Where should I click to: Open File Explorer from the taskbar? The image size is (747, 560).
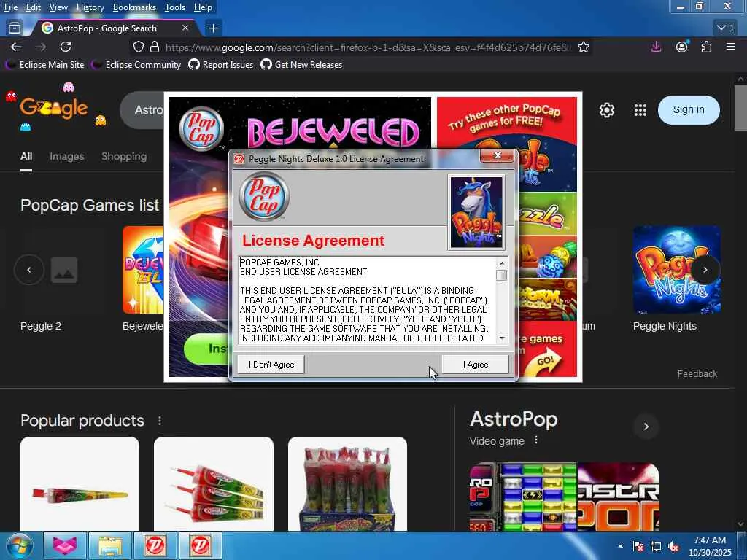(110, 545)
